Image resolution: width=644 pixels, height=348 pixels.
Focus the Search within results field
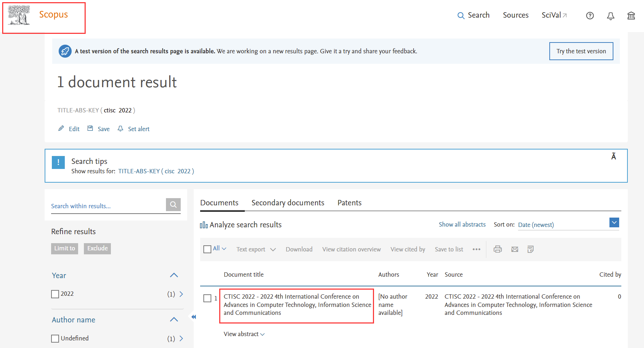(x=108, y=206)
